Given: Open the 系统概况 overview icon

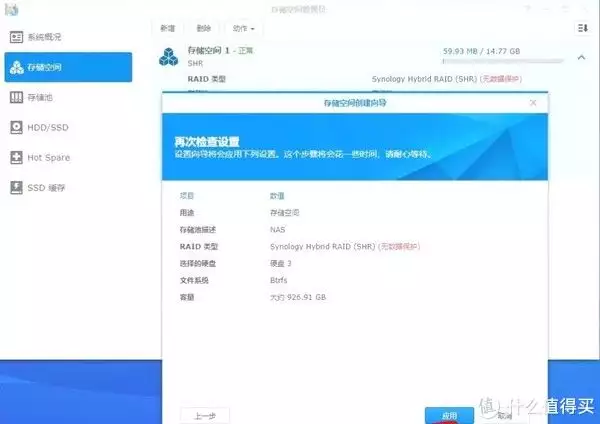Looking at the screenshot, I should (x=16, y=37).
